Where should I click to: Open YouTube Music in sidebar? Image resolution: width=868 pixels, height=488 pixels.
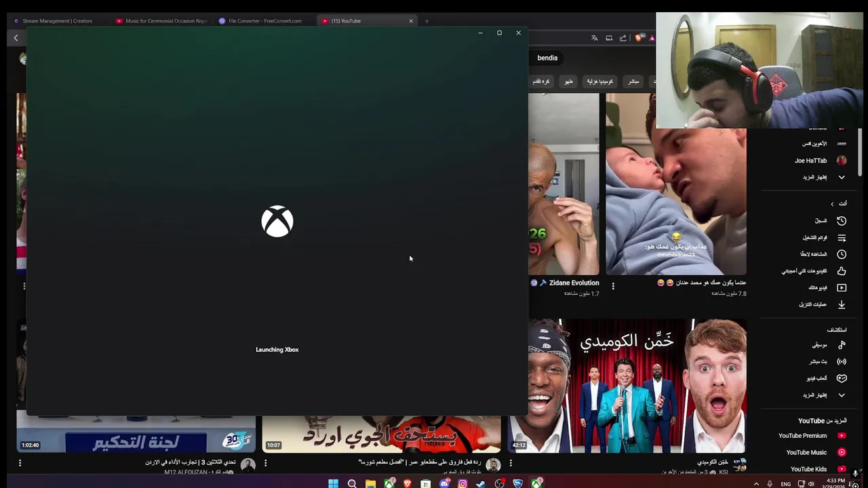816,452
